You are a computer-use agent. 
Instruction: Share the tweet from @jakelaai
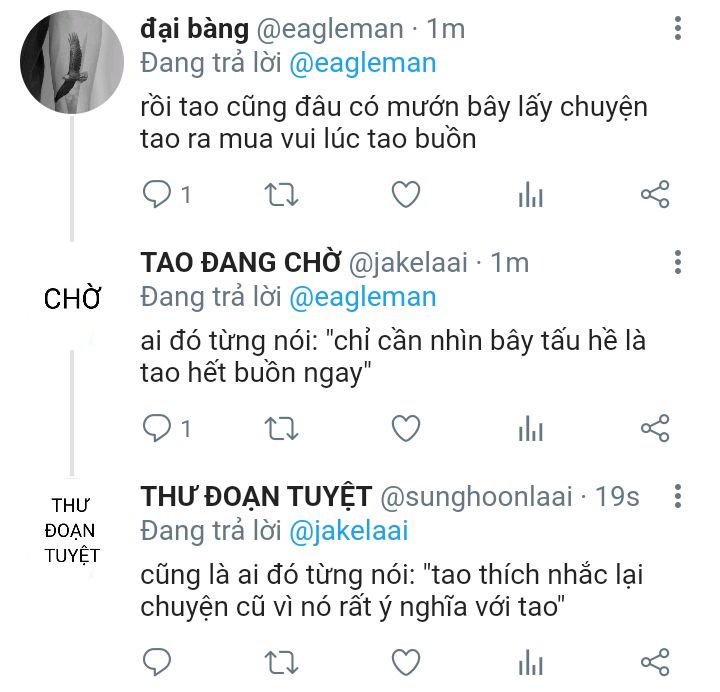pos(654,428)
